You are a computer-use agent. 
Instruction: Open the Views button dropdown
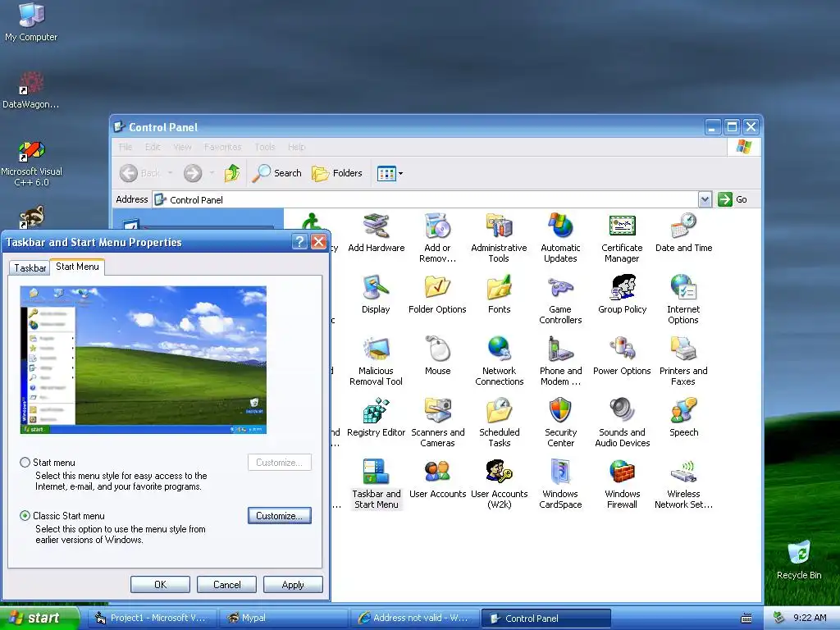pos(400,174)
